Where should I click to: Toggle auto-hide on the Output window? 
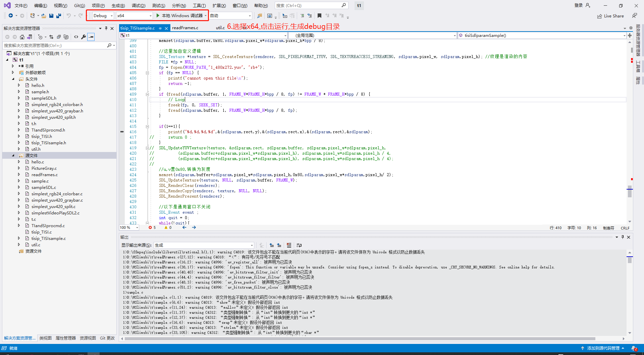623,237
